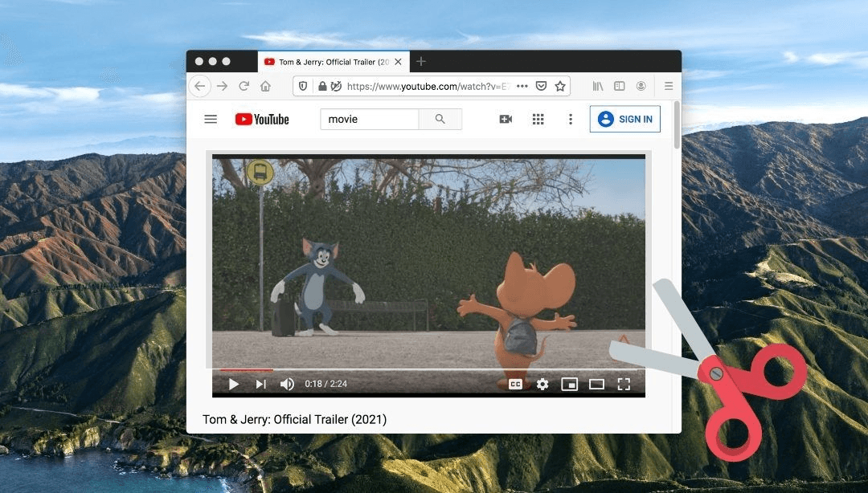Mute the video volume speaker icon
The image size is (868, 493).
pyautogui.click(x=286, y=384)
